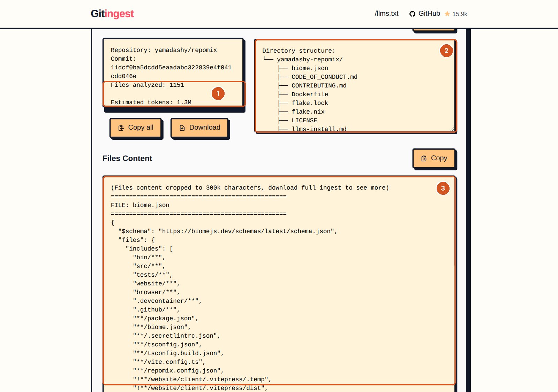Viewport: 558px width, 392px height.
Task: Click flake.nix in the directory tree
Action: 308,112
